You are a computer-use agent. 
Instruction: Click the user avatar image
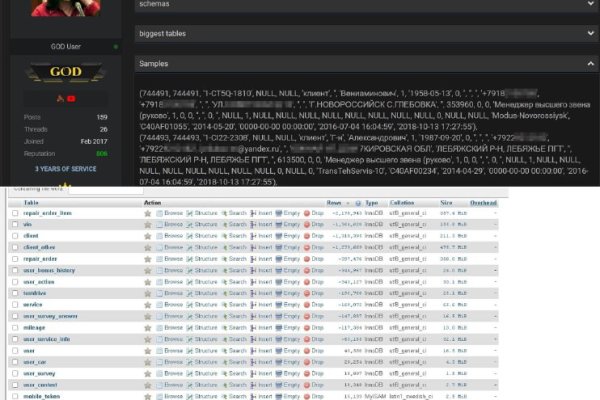[66, 8]
